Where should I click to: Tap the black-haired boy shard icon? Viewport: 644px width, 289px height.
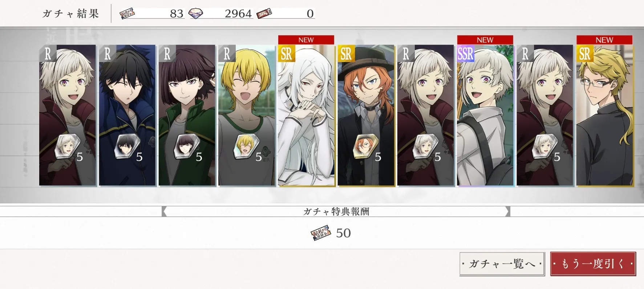pyautogui.click(x=125, y=147)
